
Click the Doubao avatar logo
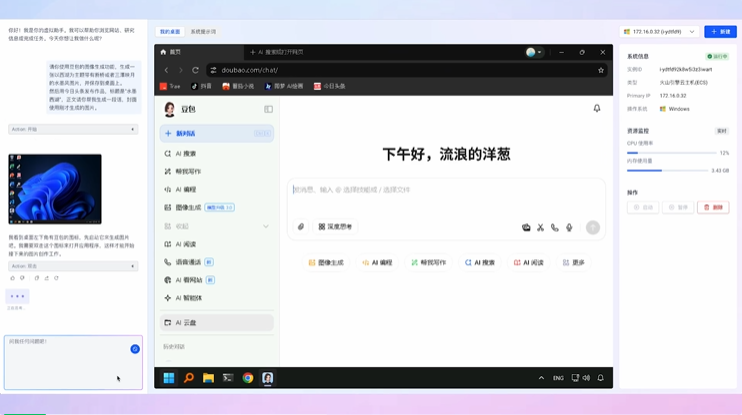tap(169, 109)
